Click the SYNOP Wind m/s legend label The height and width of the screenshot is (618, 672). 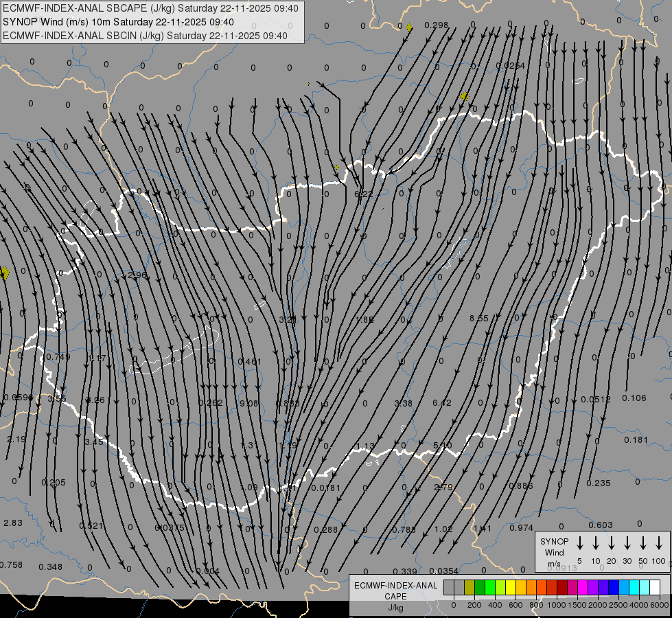554,552
